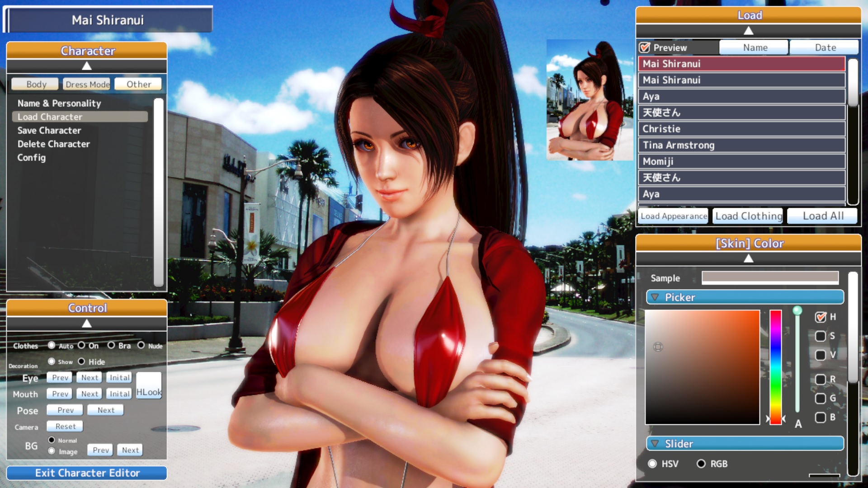Open Config in the Character panel
The width and height of the screenshot is (868, 488).
pyautogui.click(x=31, y=158)
